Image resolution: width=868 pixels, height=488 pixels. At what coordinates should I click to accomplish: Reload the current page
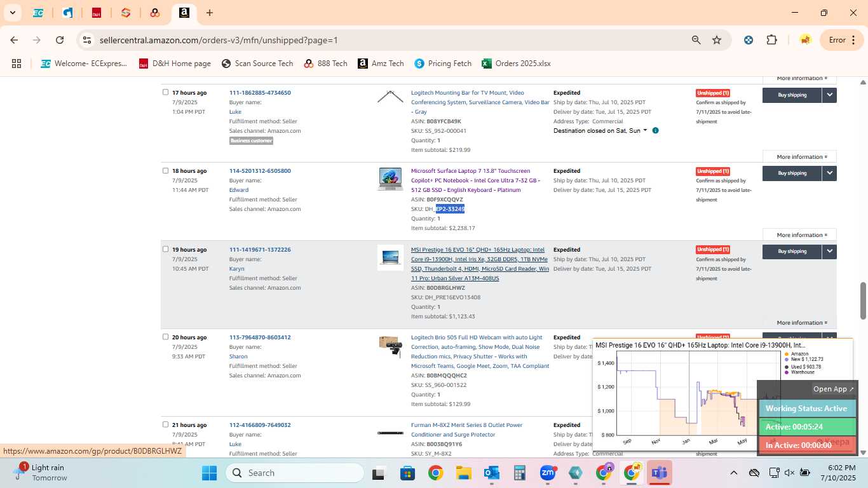coord(60,40)
